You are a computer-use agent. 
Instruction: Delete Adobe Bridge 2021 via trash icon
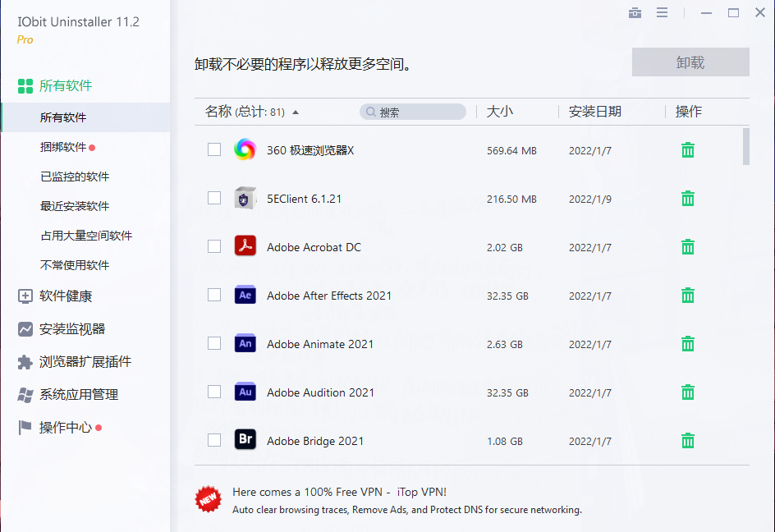[x=688, y=441]
